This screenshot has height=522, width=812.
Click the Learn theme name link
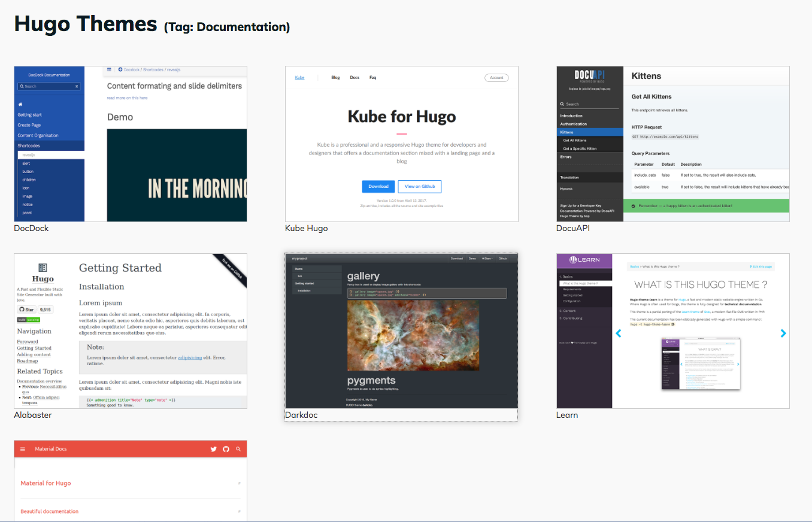[x=567, y=415]
